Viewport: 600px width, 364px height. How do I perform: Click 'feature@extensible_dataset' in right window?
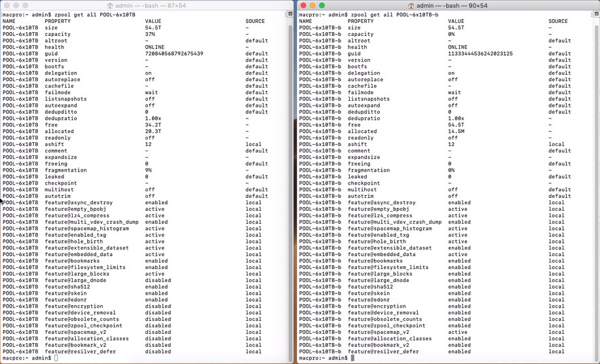(390, 247)
